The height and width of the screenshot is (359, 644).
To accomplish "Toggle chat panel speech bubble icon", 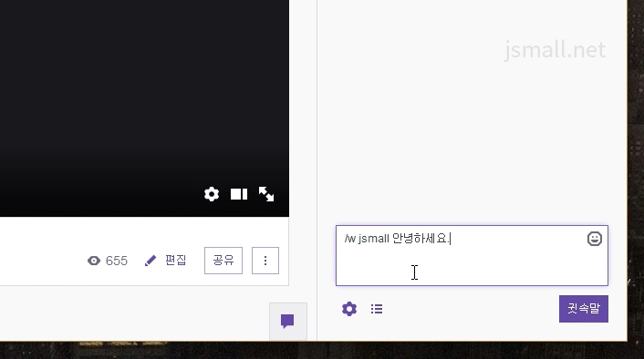I will [287, 321].
